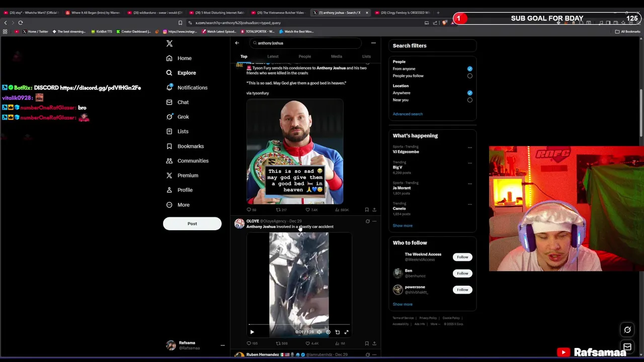Select 'Near you' location radio option
This screenshot has height=362, width=644.
[469, 100]
